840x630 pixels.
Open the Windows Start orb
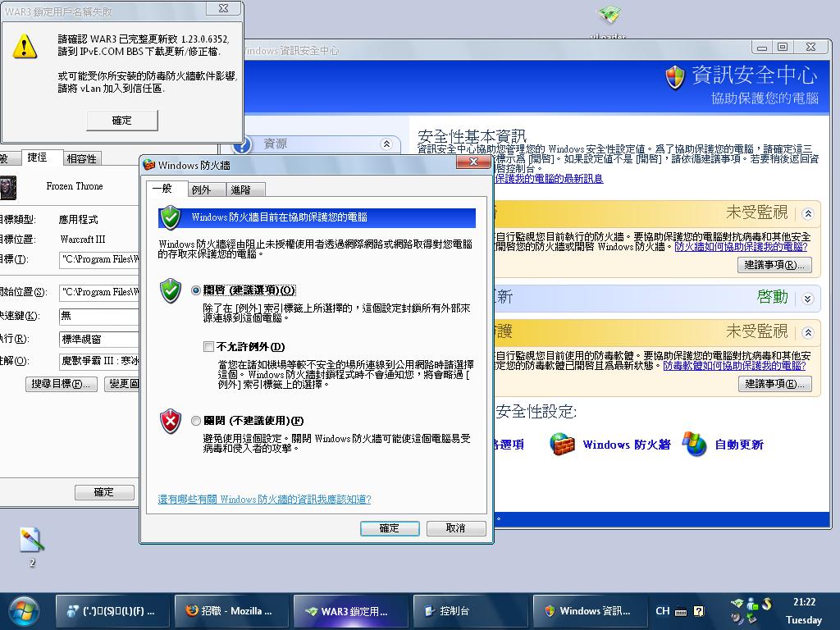tap(24, 610)
